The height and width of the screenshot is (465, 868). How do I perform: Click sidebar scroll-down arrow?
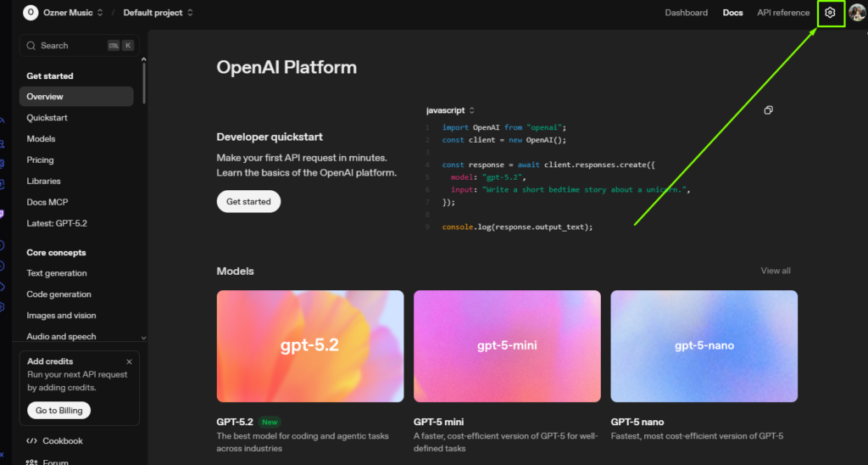tap(144, 338)
